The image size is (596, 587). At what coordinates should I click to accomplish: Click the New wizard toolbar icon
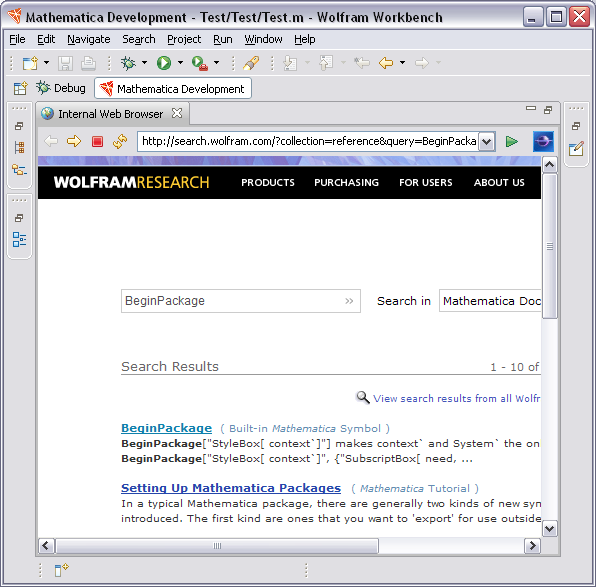[30, 63]
